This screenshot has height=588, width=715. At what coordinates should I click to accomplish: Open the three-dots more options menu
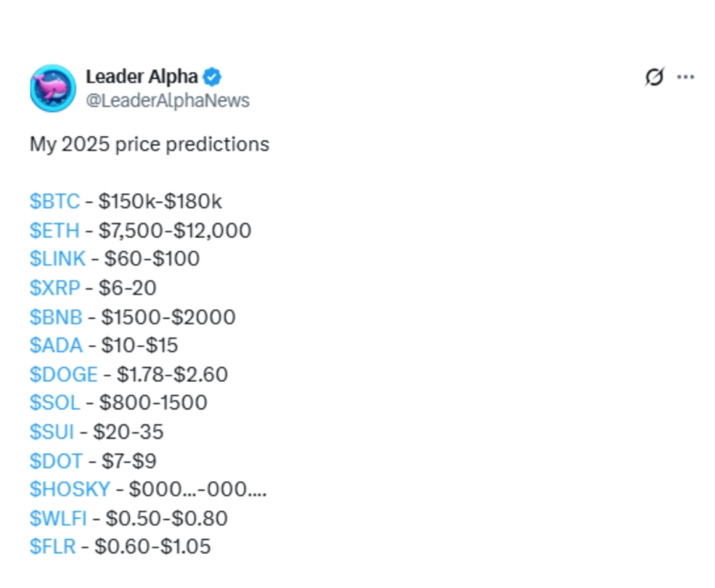tap(686, 77)
